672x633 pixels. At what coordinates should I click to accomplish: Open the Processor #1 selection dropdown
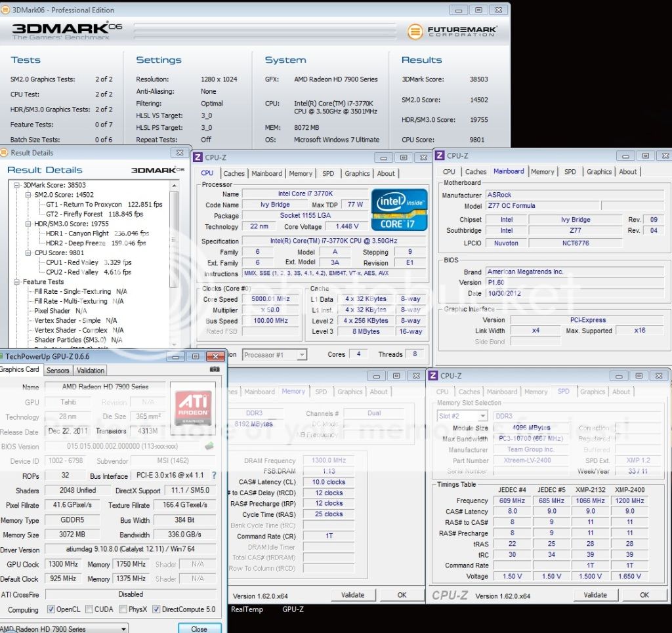(x=274, y=355)
